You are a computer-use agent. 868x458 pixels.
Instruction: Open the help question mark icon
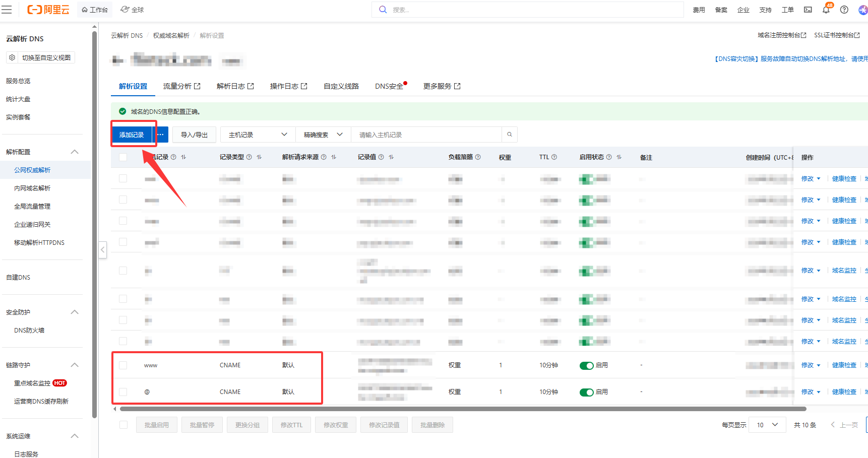[x=844, y=10]
